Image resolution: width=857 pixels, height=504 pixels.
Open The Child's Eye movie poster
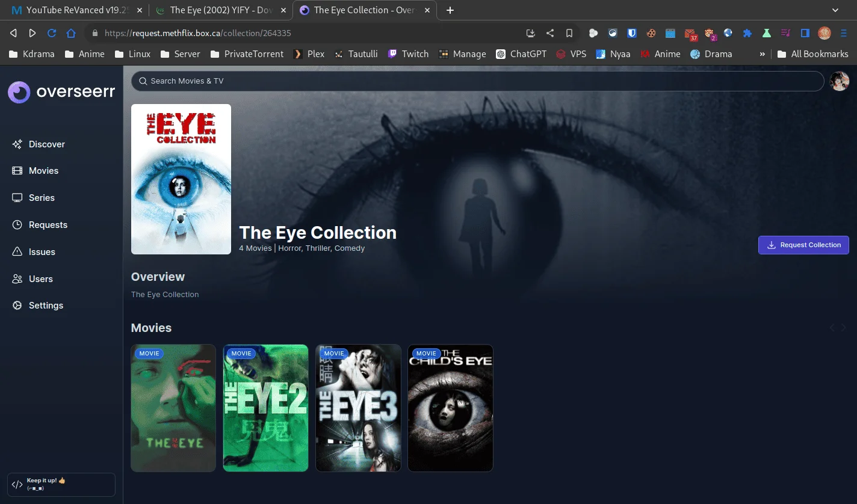click(450, 408)
